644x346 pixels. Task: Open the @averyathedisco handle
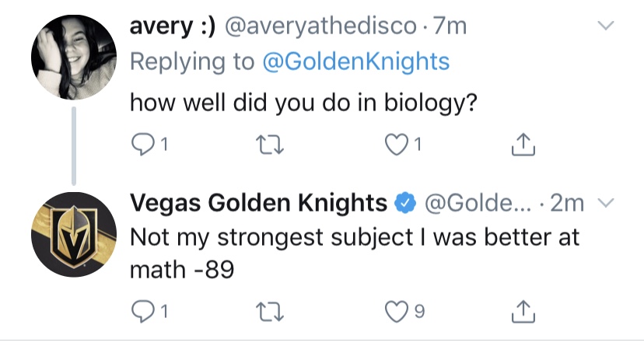point(320,26)
